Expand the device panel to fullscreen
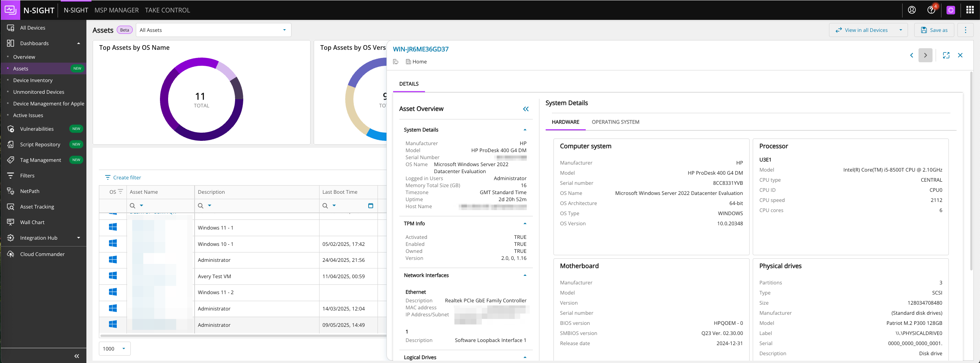Image resolution: width=980 pixels, height=363 pixels. tap(947, 55)
